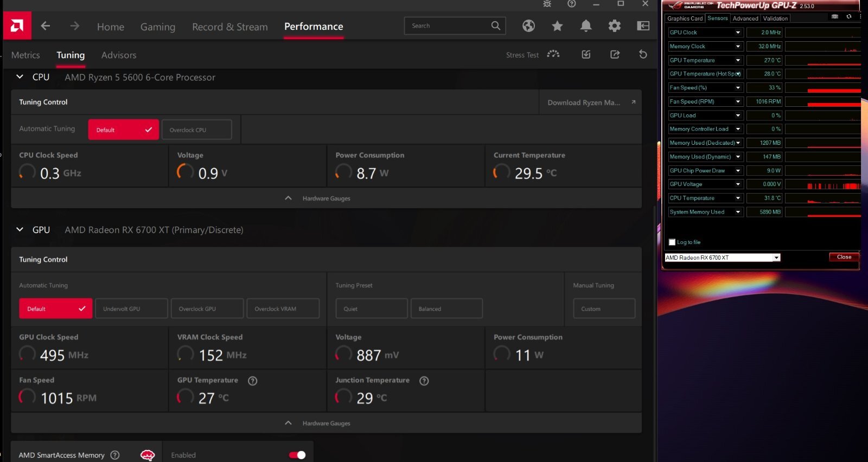Select Overclock CPU tuning option

coord(196,130)
